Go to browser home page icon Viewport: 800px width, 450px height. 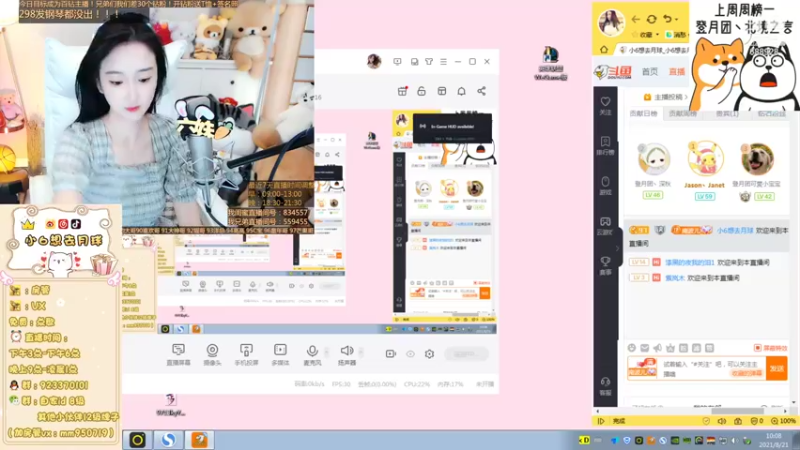[604, 49]
